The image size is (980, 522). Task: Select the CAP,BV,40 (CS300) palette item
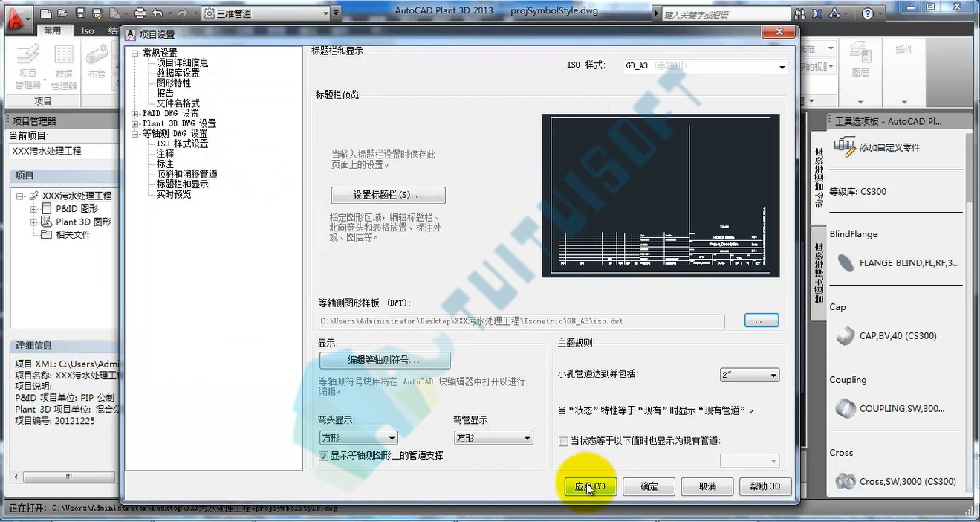(887, 336)
